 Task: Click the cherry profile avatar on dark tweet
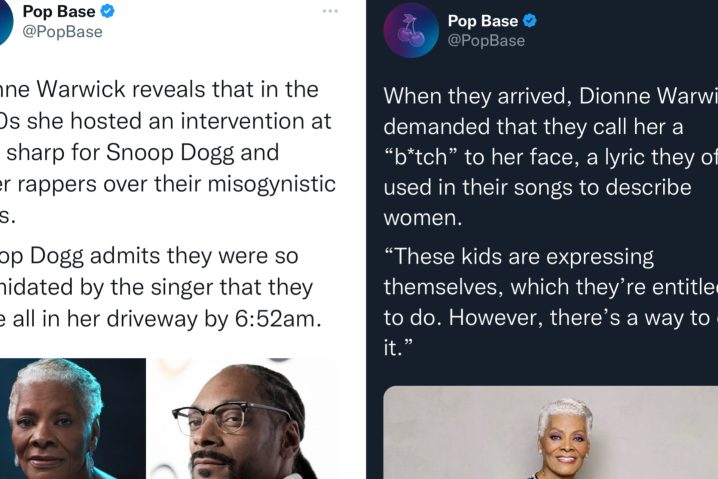(411, 30)
